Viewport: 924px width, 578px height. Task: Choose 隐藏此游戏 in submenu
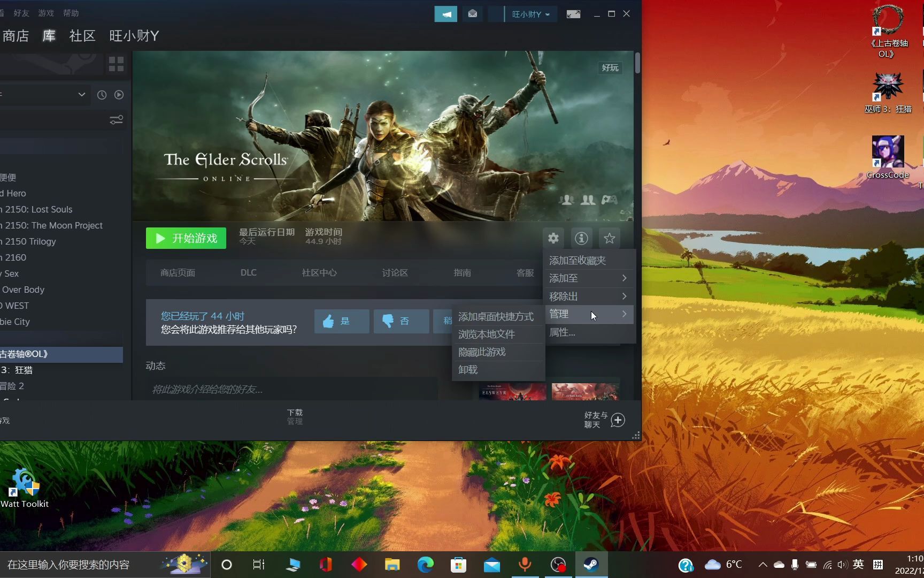coord(498,352)
